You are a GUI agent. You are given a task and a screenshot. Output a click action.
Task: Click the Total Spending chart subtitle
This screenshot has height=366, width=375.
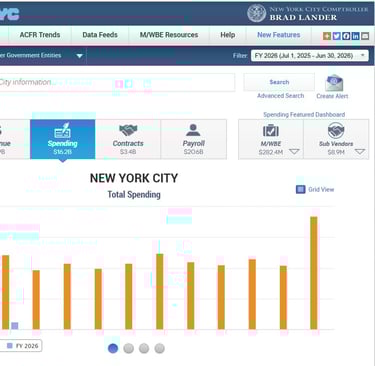134,194
